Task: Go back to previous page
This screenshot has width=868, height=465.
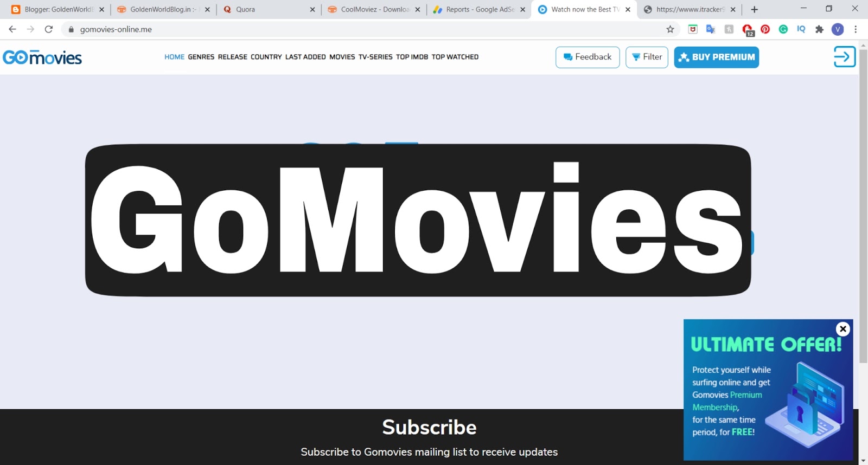Action: [12, 29]
